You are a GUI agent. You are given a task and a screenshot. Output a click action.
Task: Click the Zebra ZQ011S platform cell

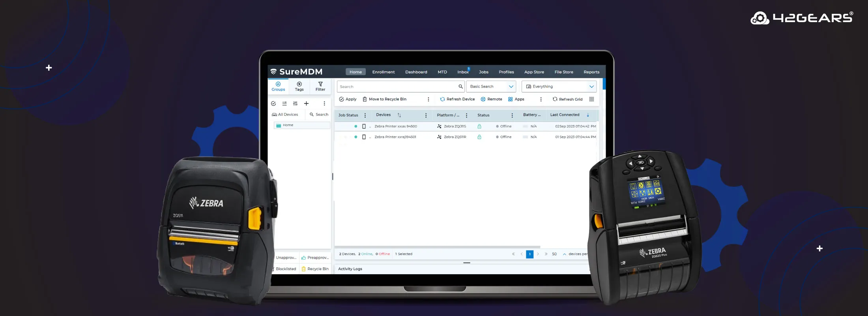452,126
